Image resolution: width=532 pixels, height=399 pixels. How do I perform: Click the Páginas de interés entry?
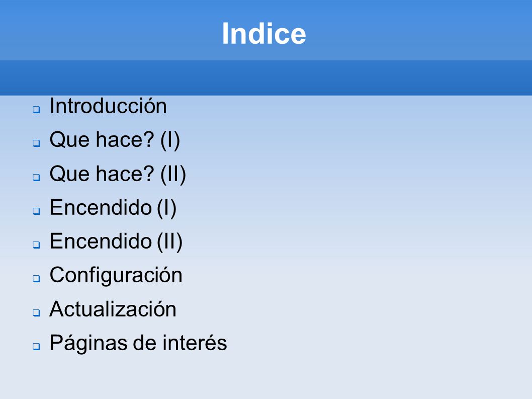(x=138, y=343)
